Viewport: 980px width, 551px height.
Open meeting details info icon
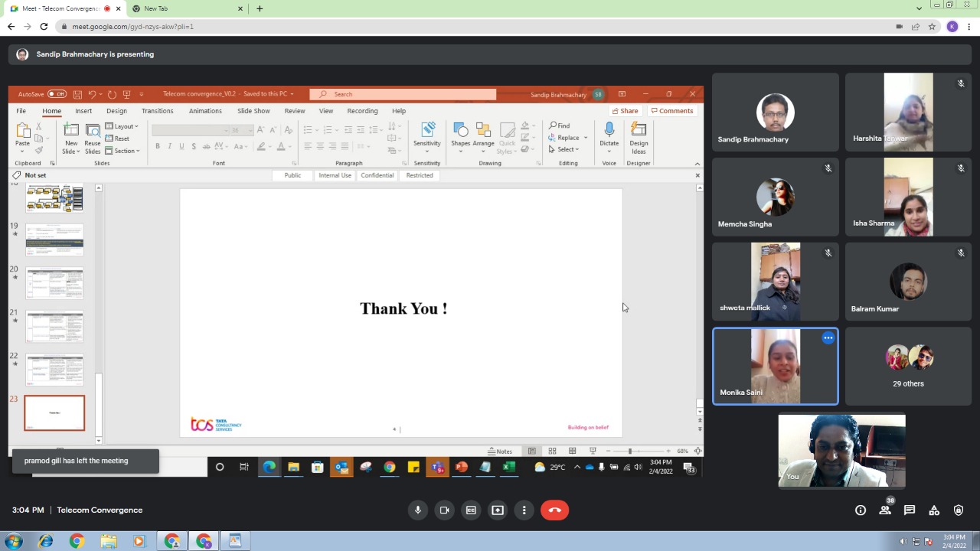coord(861,510)
